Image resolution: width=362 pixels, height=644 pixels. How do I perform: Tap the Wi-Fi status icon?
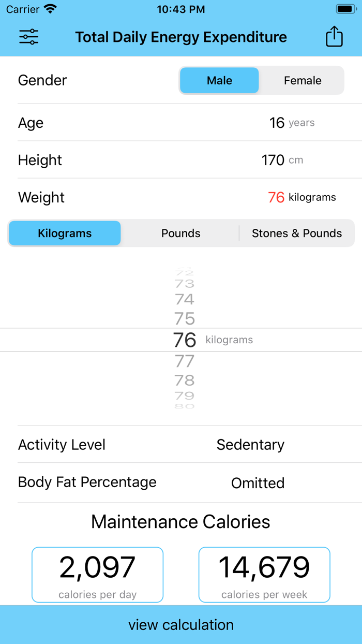50,9
